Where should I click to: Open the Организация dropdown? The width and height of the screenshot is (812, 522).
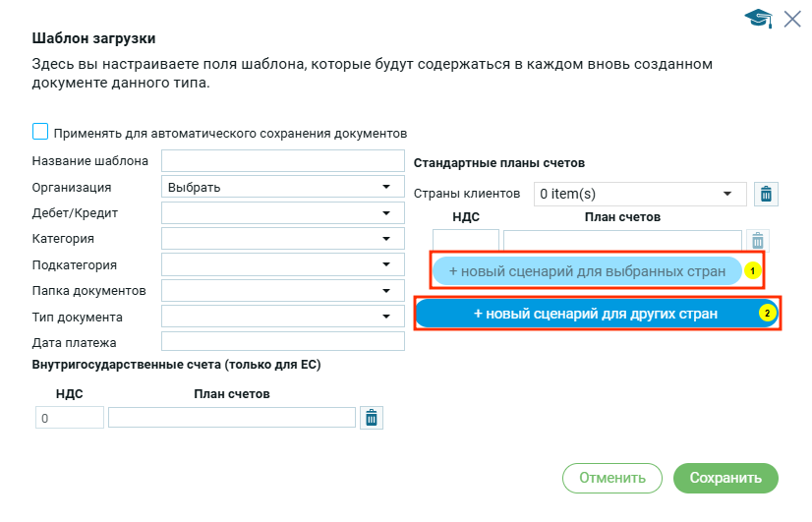[282, 187]
